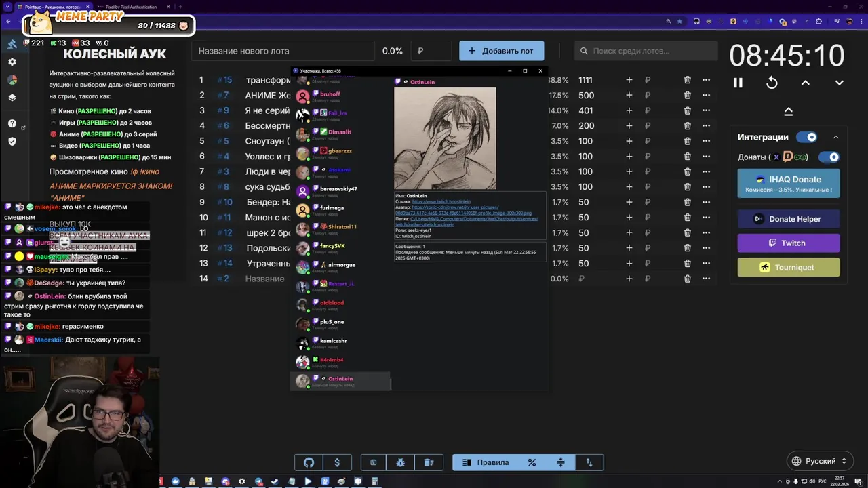The height and width of the screenshot is (488, 868).
Task: Open the AxelChat folder path link
Action: coord(467,222)
